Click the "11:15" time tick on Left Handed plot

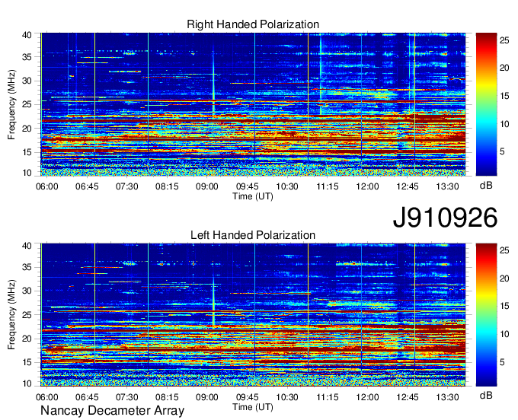coord(328,397)
